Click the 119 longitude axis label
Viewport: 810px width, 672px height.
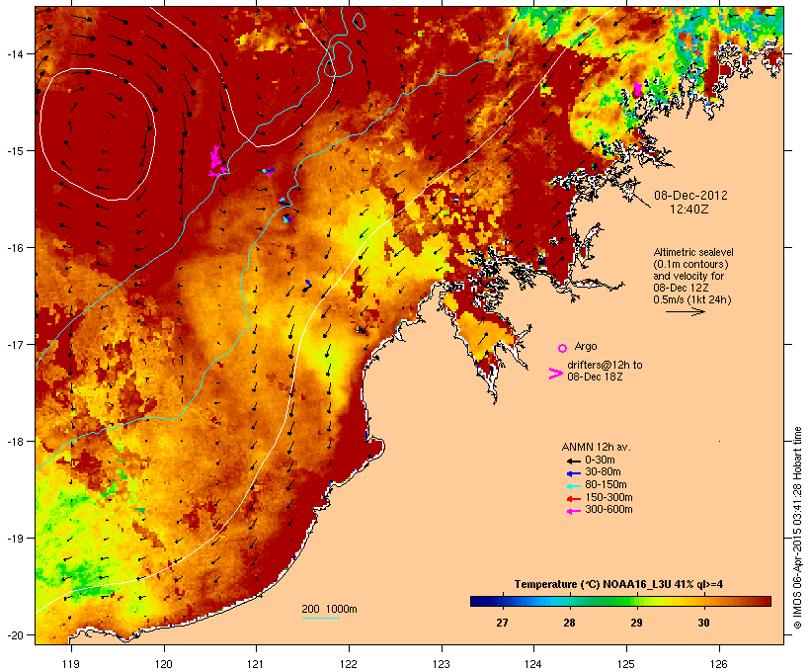tap(71, 664)
